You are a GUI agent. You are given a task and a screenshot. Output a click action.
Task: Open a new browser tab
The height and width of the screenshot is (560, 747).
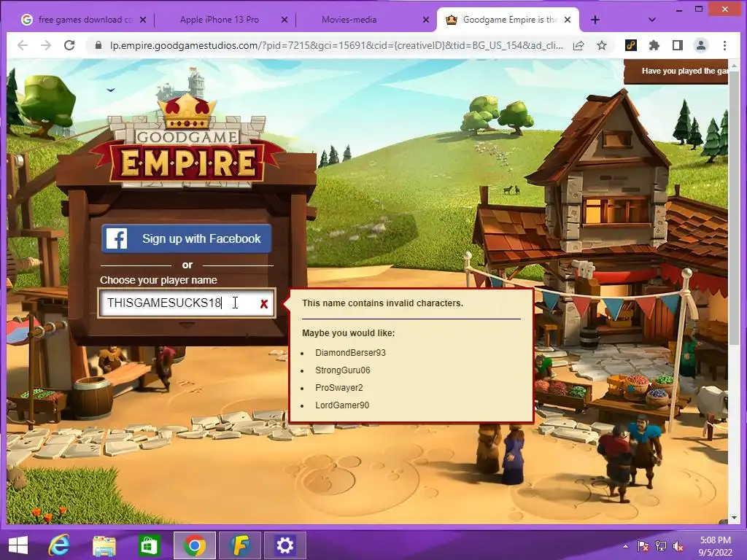tap(595, 20)
